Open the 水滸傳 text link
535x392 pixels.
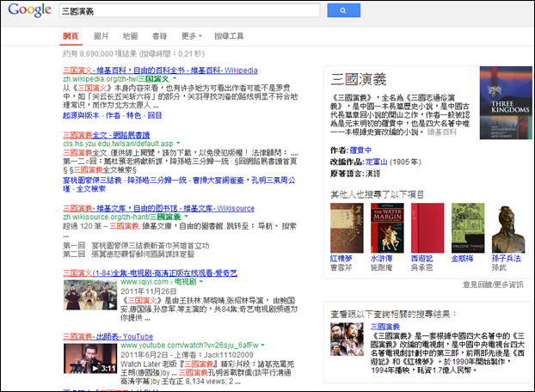click(381, 259)
